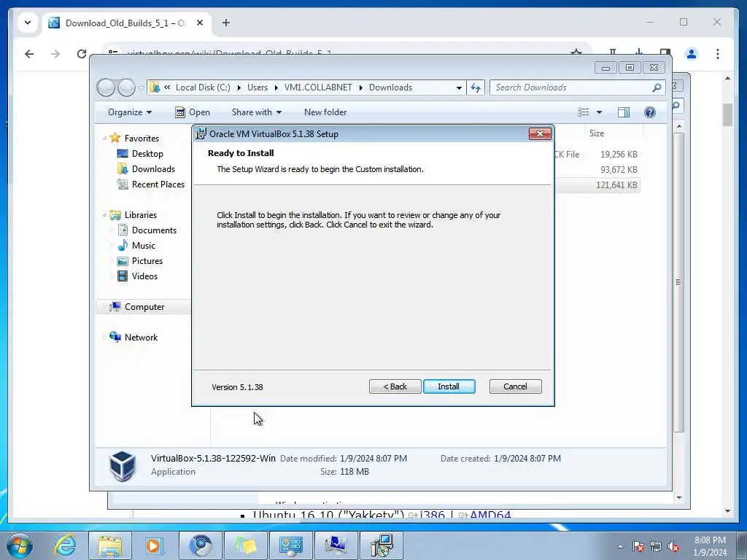Switch to Chrome taskbar icon
Image resolution: width=747 pixels, height=560 pixels.
coord(201,545)
